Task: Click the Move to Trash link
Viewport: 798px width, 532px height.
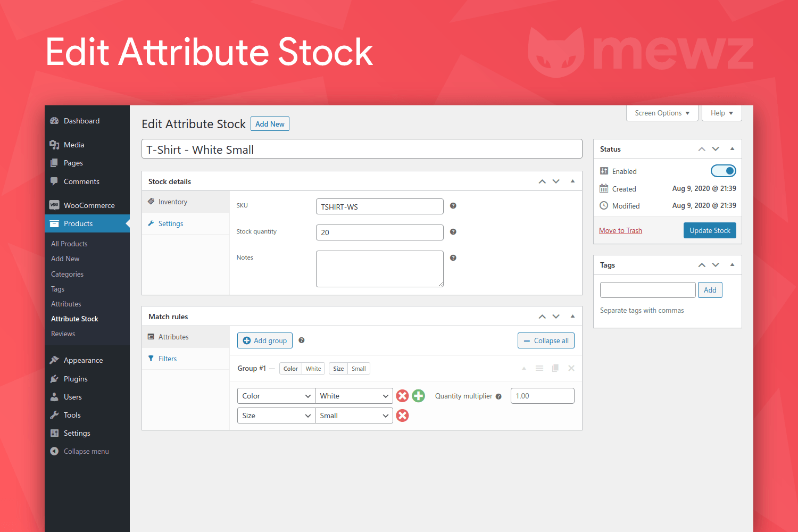Action: [620, 230]
